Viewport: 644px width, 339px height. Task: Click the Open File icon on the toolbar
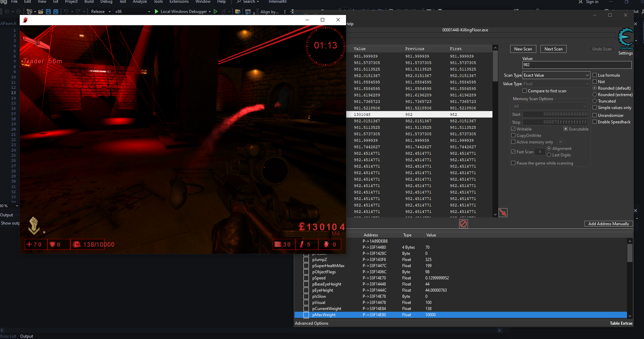tap(40, 11)
